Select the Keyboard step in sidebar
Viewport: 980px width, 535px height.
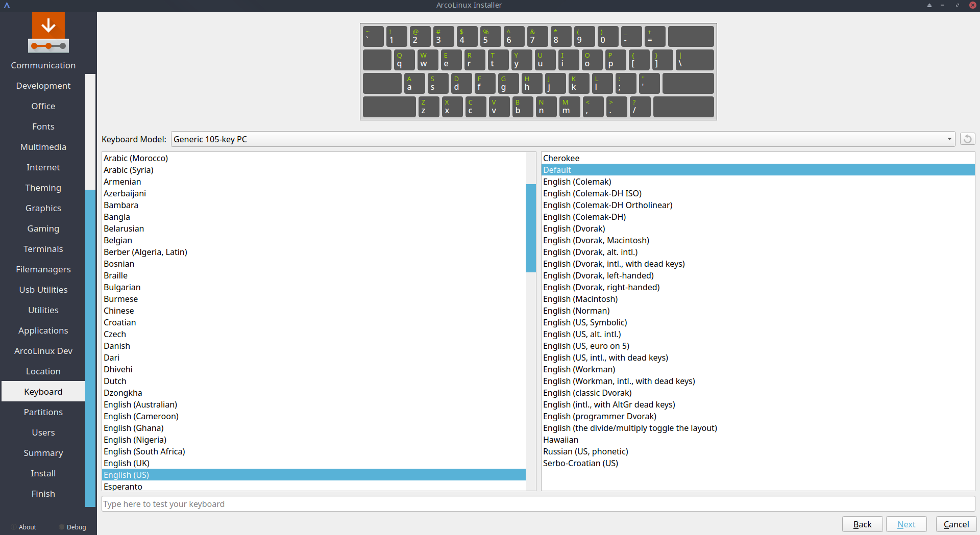pos(43,392)
